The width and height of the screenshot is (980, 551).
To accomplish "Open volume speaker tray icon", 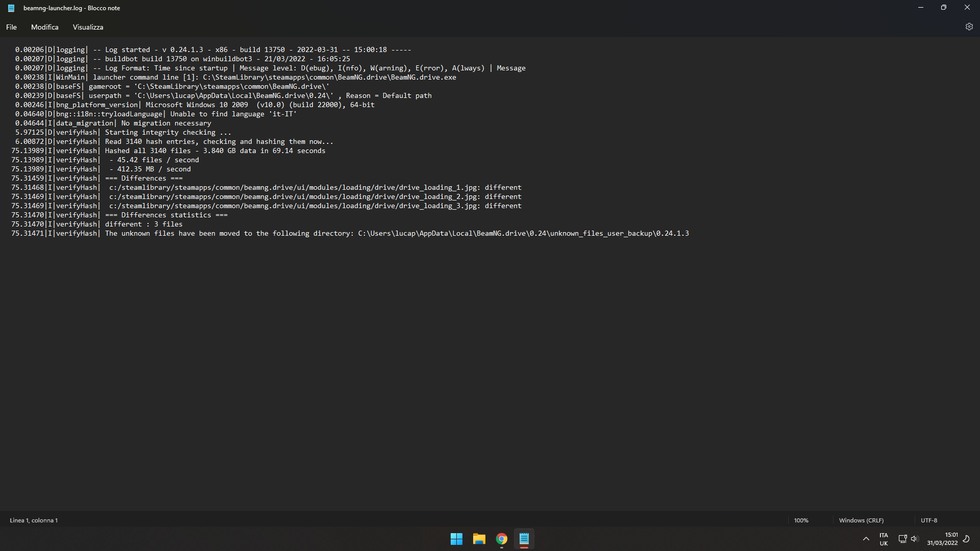I will 914,539.
